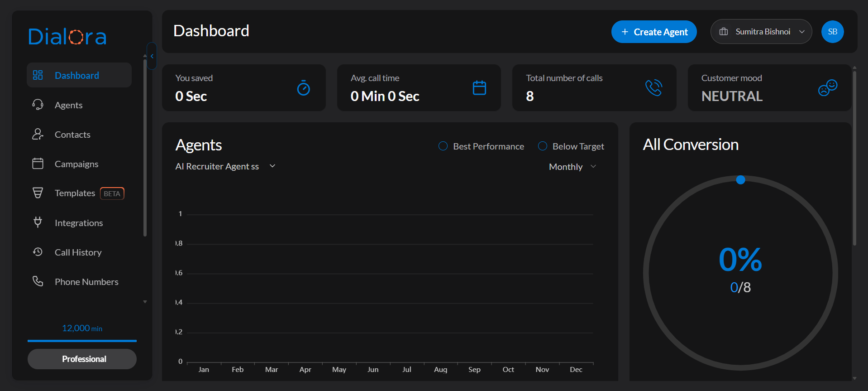The image size is (868, 391).
Task: Open Contacts from the sidebar menu
Action: click(x=72, y=135)
